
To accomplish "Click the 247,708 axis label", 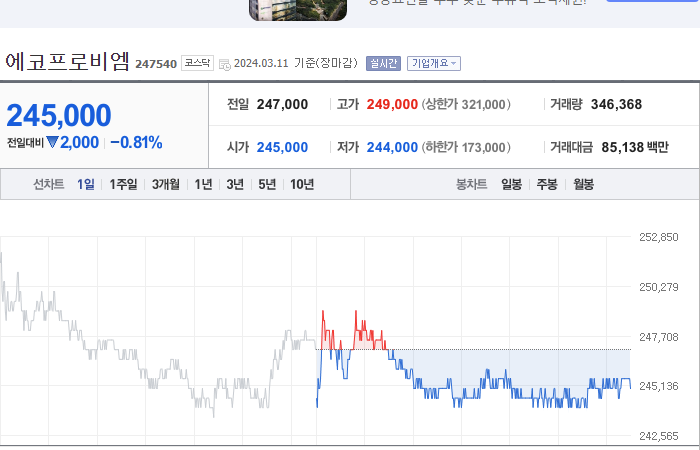I will point(658,337).
